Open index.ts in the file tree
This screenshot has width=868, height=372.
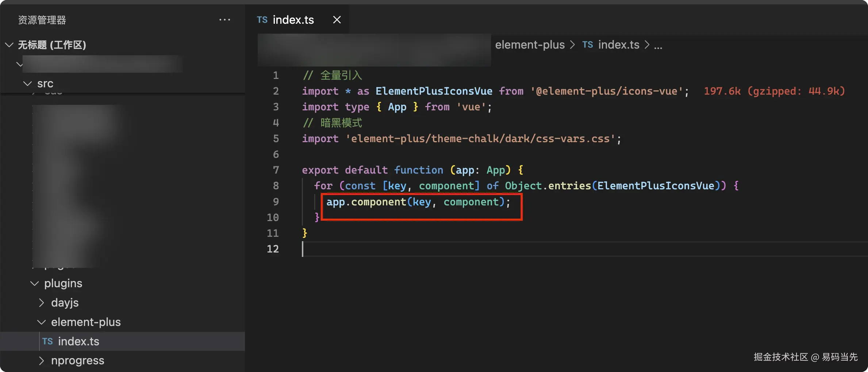point(78,341)
